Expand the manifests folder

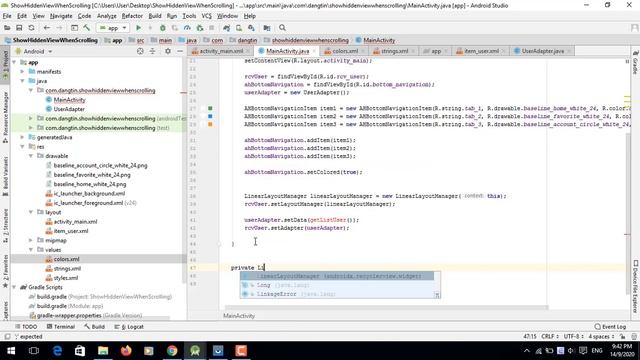22,71
